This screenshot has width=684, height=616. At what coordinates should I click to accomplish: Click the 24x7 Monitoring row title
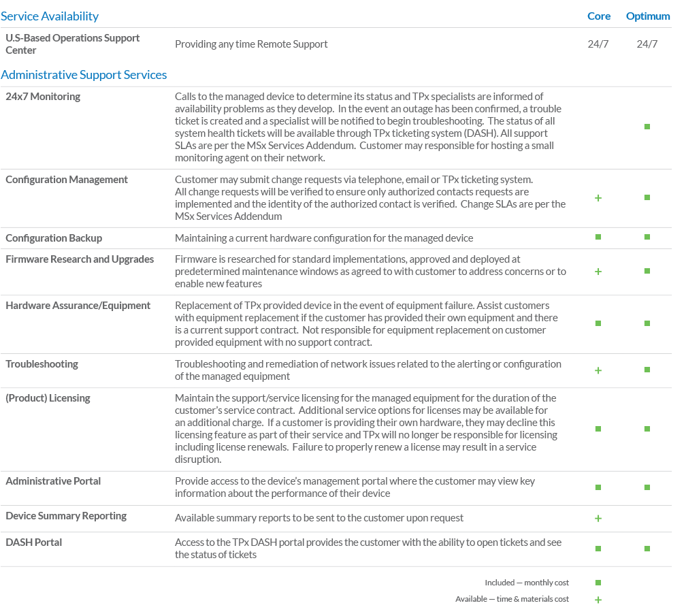pos(43,97)
